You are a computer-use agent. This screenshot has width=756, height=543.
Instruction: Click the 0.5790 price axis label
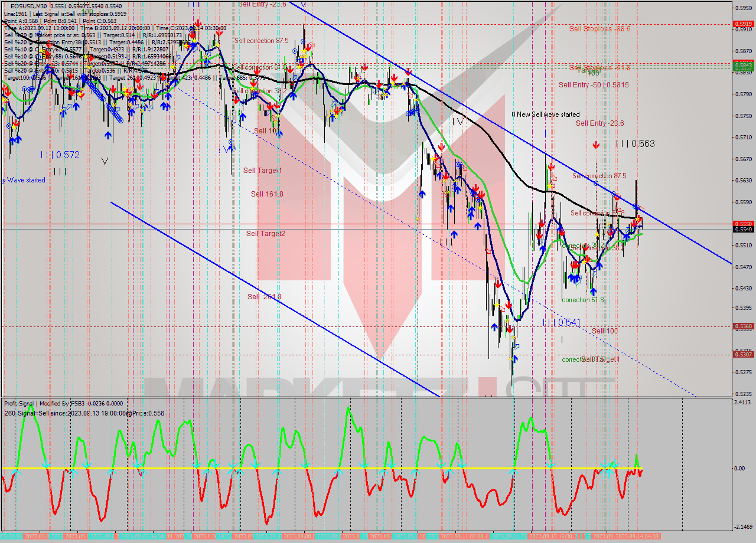click(743, 94)
